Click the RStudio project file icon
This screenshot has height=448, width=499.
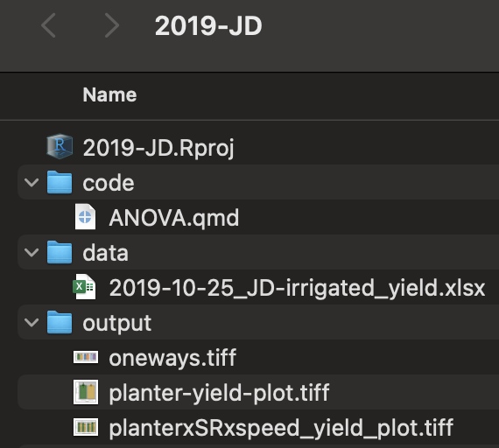coord(60,147)
